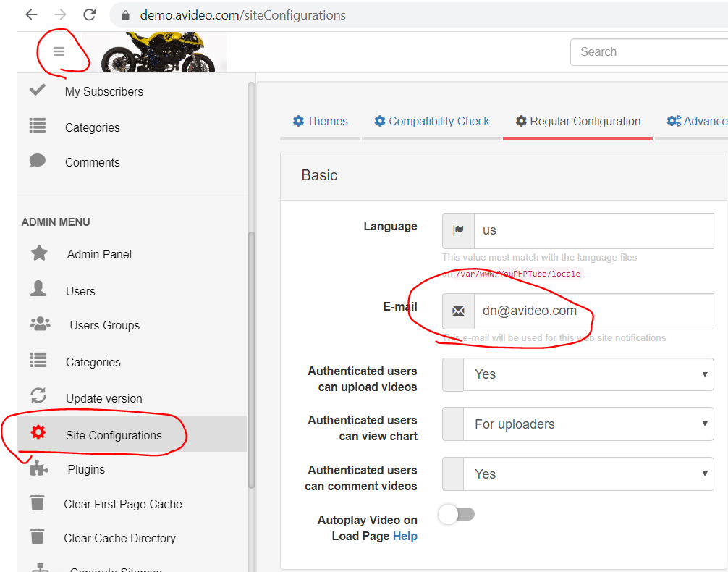728x572 pixels.
Task: Click the Compatibility Check gear icon
Action: coord(380,121)
